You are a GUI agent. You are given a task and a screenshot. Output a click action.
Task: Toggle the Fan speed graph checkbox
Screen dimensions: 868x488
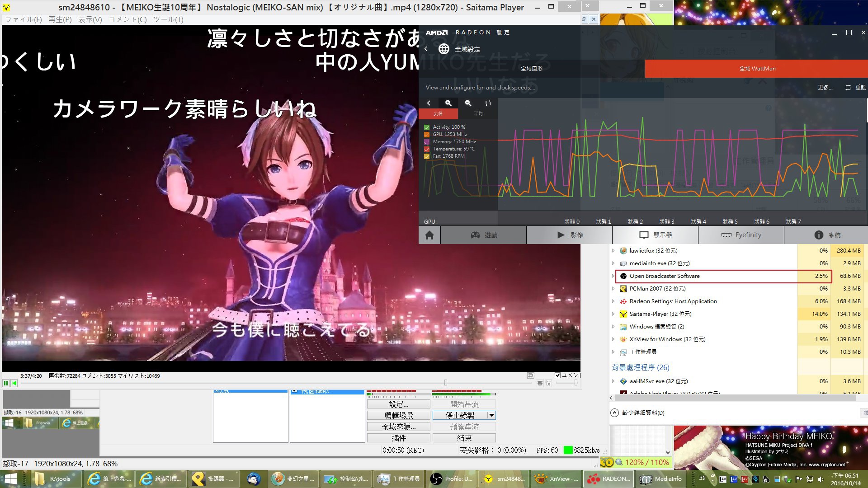tap(427, 156)
